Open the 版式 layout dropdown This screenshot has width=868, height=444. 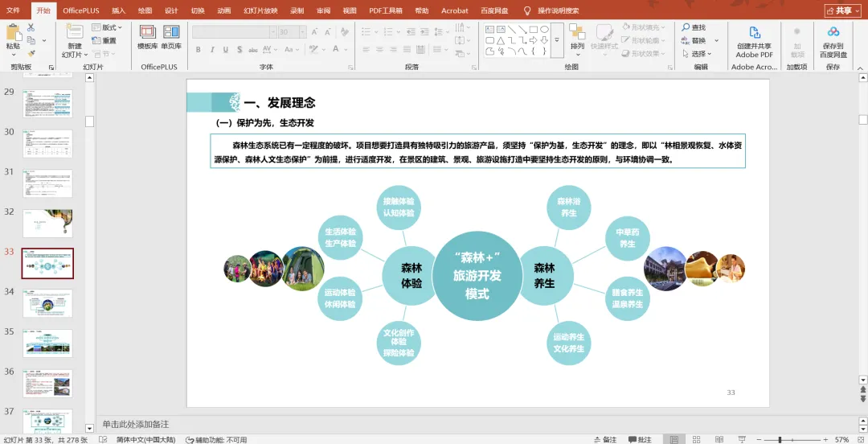coord(106,27)
